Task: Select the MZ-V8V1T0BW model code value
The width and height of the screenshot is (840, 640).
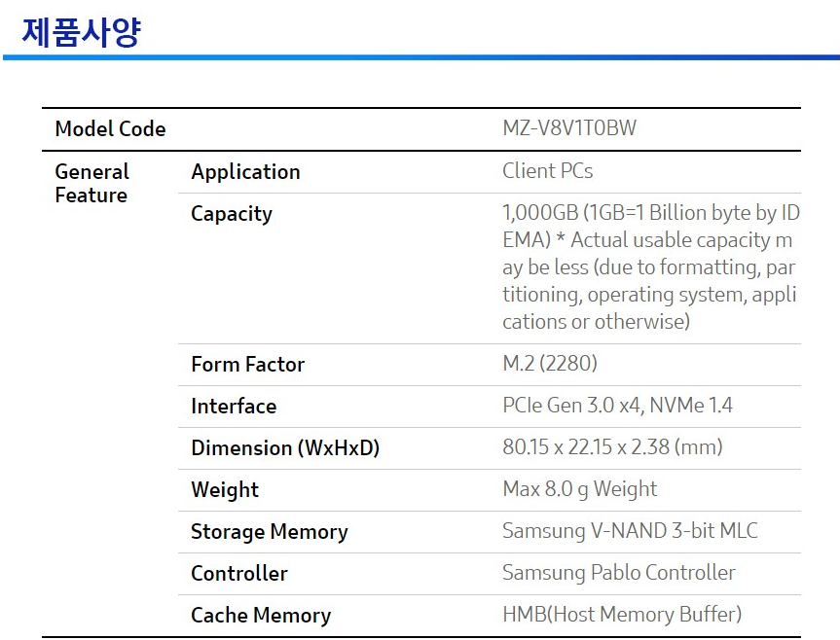Action: pyautogui.click(x=569, y=128)
